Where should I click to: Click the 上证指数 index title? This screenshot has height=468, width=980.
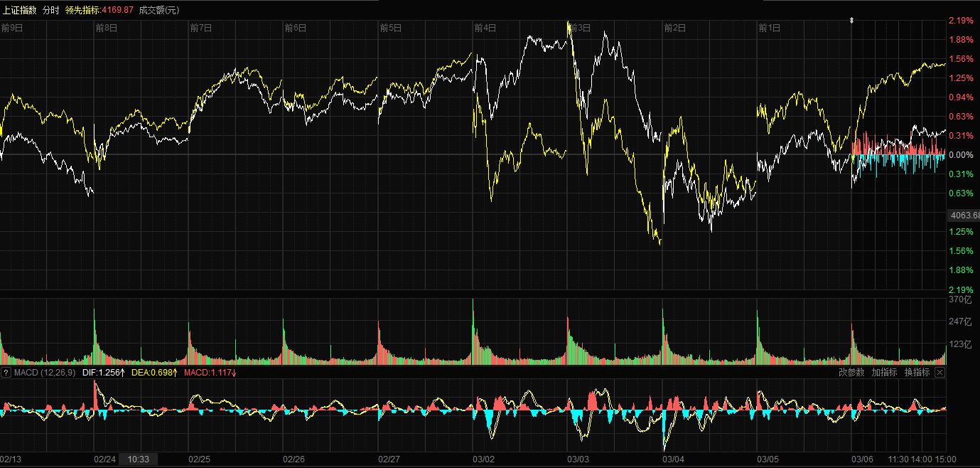click(19, 10)
